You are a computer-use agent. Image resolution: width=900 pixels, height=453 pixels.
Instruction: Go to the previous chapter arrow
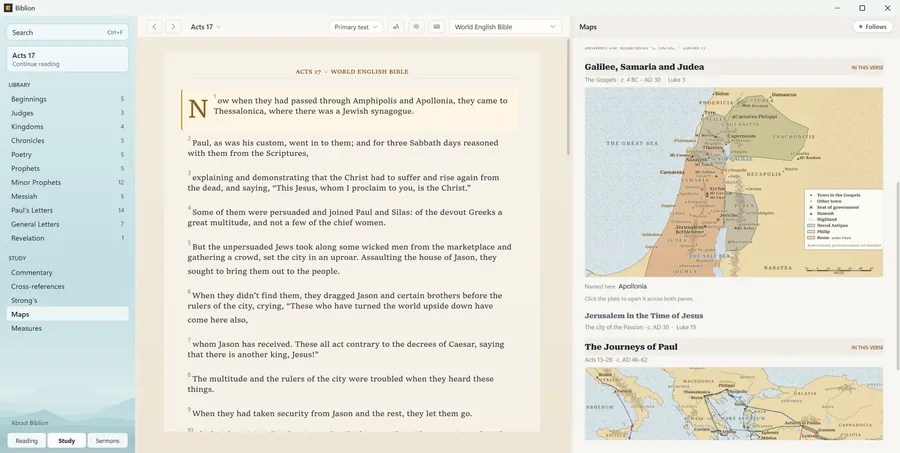[154, 26]
